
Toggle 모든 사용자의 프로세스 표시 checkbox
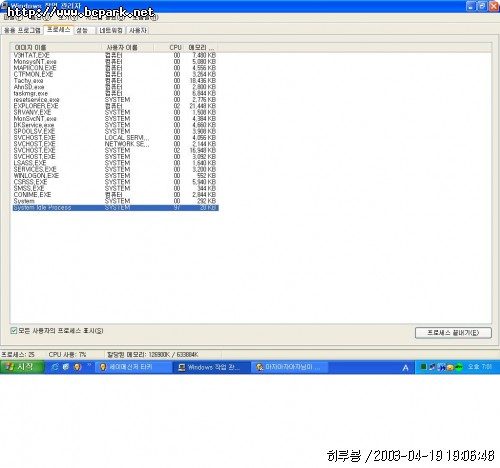pyautogui.click(x=14, y=331)
